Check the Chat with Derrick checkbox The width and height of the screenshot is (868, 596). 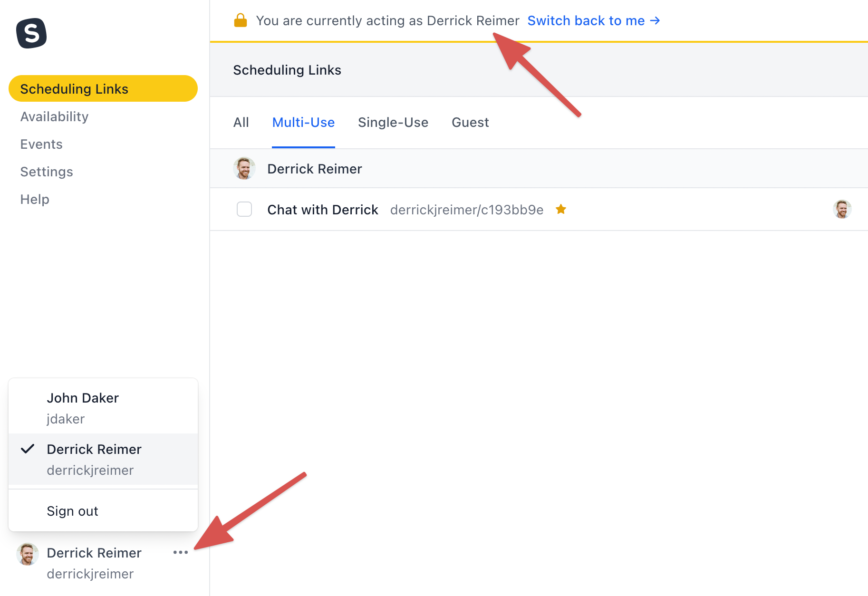click(244, 209)
